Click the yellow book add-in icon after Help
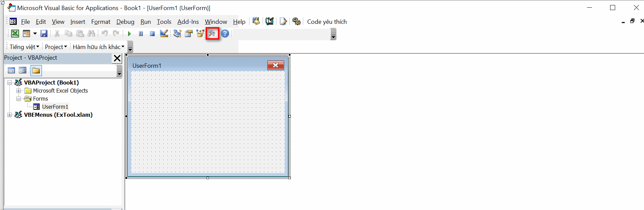This screenshot has height=210, width=644. pos(256,21)
